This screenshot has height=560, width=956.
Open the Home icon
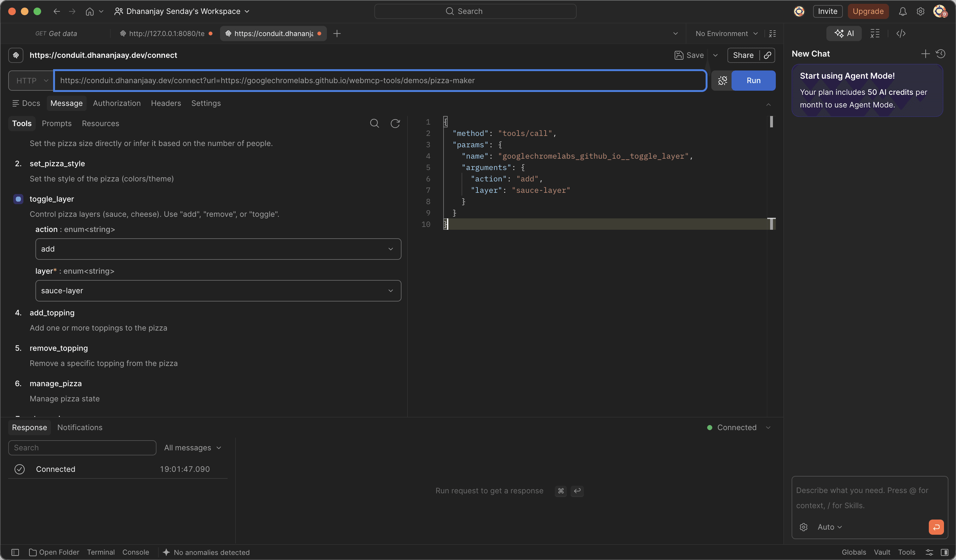point(89,11)
